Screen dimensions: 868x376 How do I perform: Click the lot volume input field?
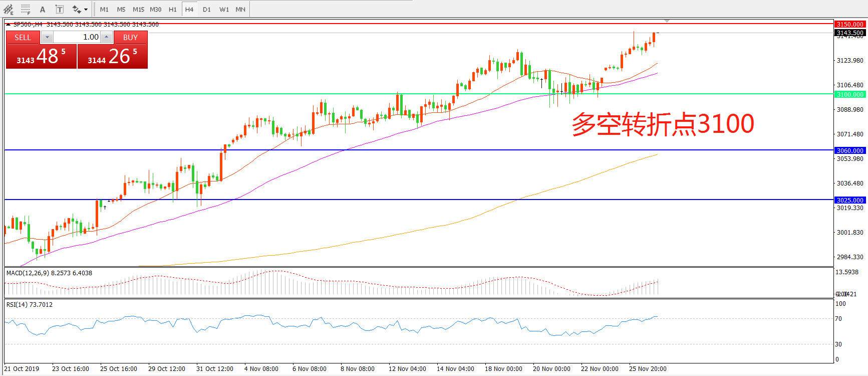coord(77,37)
